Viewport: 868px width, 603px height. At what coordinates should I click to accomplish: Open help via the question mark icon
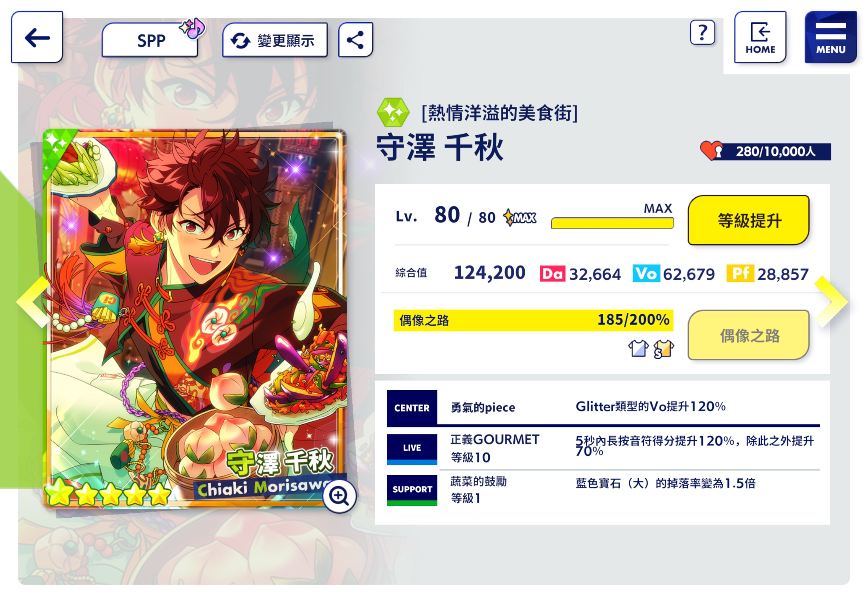[702, 32]
